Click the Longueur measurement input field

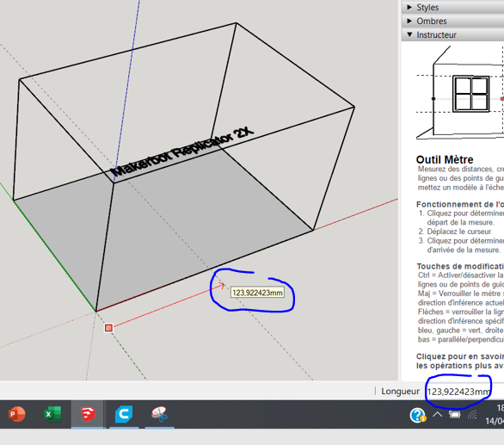[x=464, y=392]
